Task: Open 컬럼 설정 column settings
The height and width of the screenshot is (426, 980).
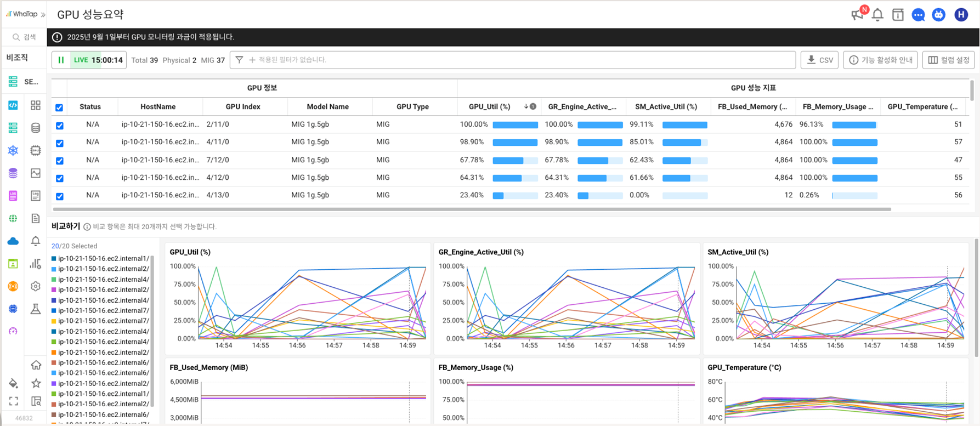Action: pos(948,60)
